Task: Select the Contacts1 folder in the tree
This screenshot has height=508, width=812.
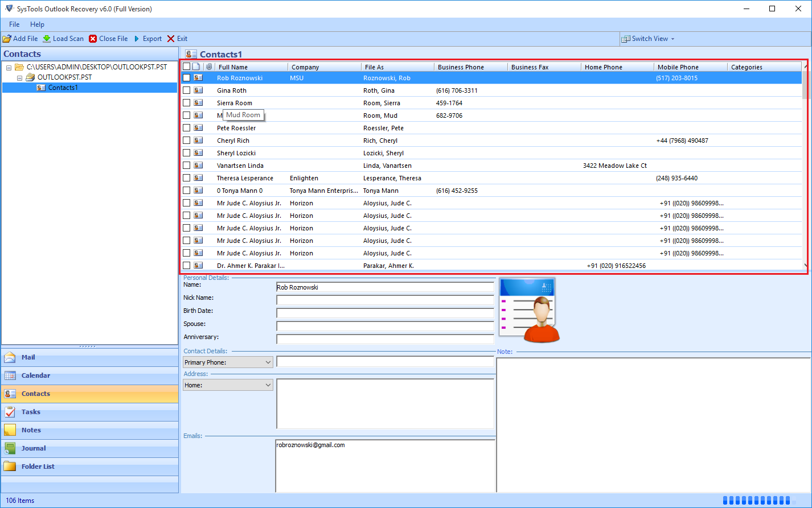Action: coord(63,88)
